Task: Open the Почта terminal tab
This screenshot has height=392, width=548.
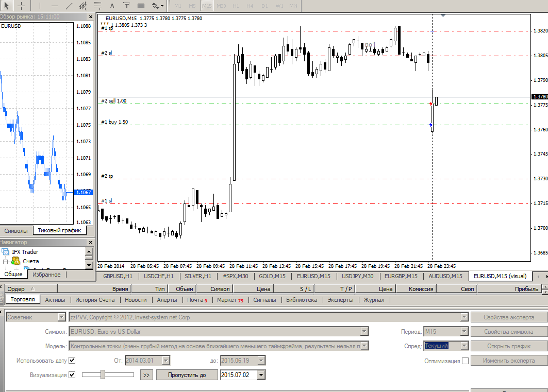Action: (x=197, y=300)
